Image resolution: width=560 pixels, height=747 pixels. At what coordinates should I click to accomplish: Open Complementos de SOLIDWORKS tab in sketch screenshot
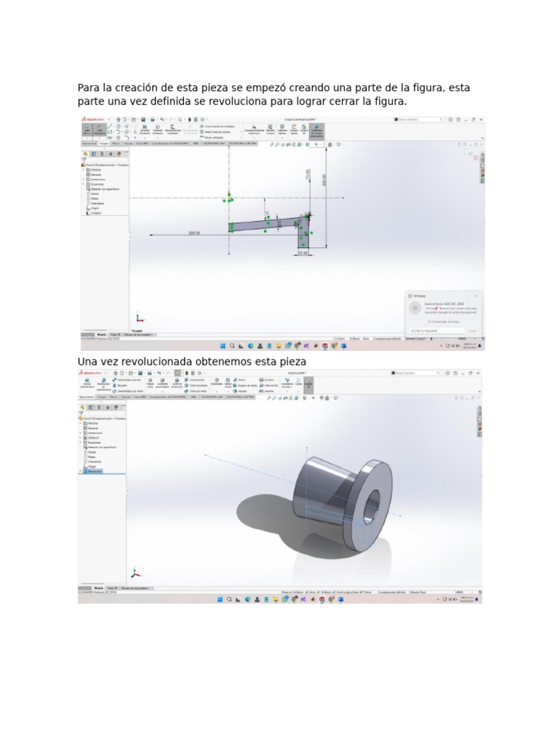click(170, 143)
